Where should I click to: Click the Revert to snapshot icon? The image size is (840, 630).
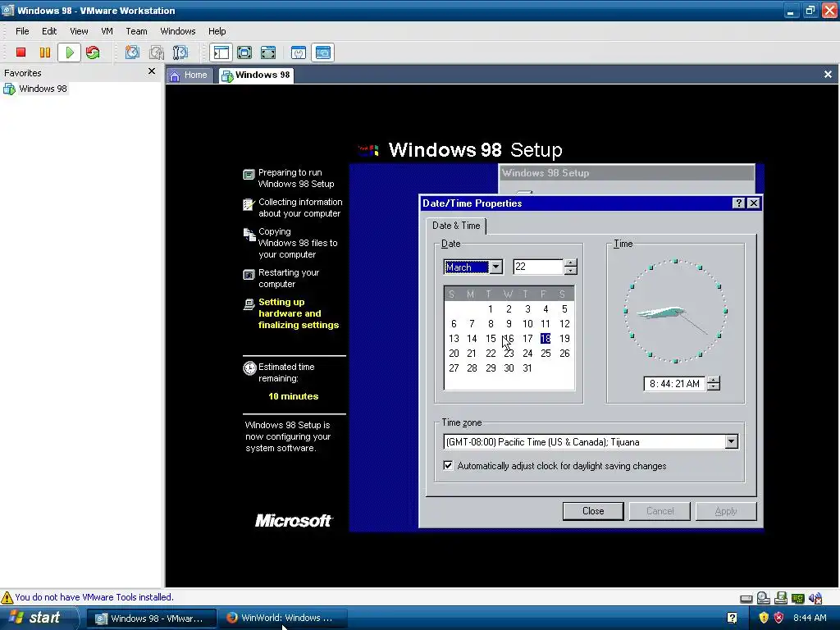pos(157,52)
